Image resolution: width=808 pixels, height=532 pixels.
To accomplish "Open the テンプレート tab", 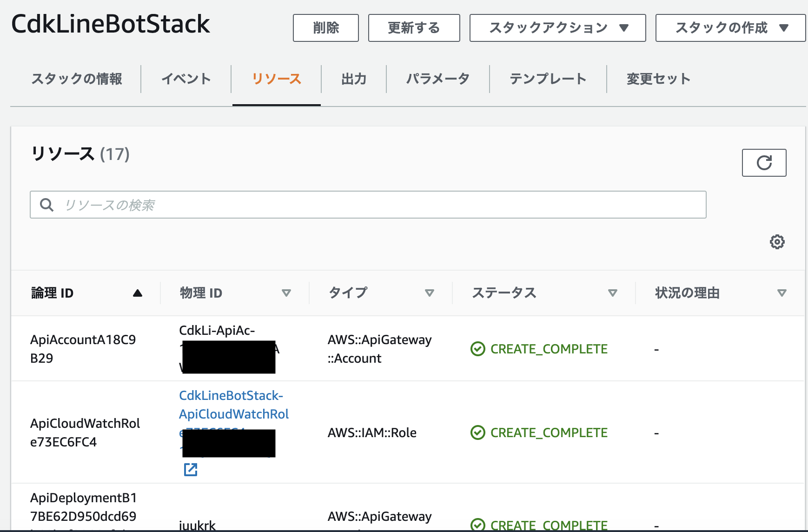I will click(548, 79).
